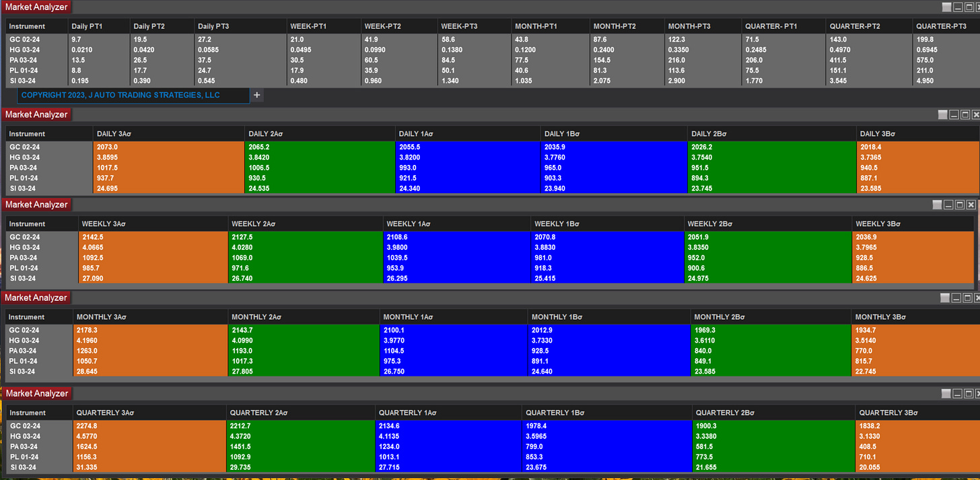Click the blue cell with value 1978.4
980x480 pixels.
point(607,425)
